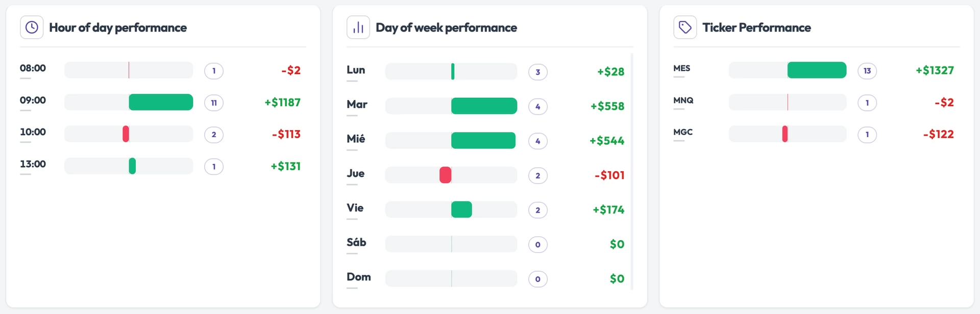
Task: Click the trade count badge 3 for Lun
Action: [x=538, y=72]
